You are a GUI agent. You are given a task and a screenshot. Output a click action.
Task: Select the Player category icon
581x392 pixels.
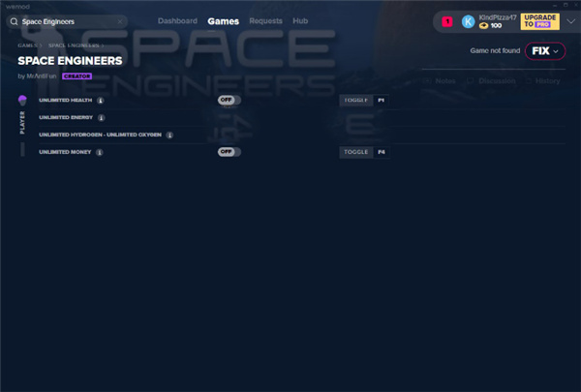pyautogui.click(x=22, y=100)
